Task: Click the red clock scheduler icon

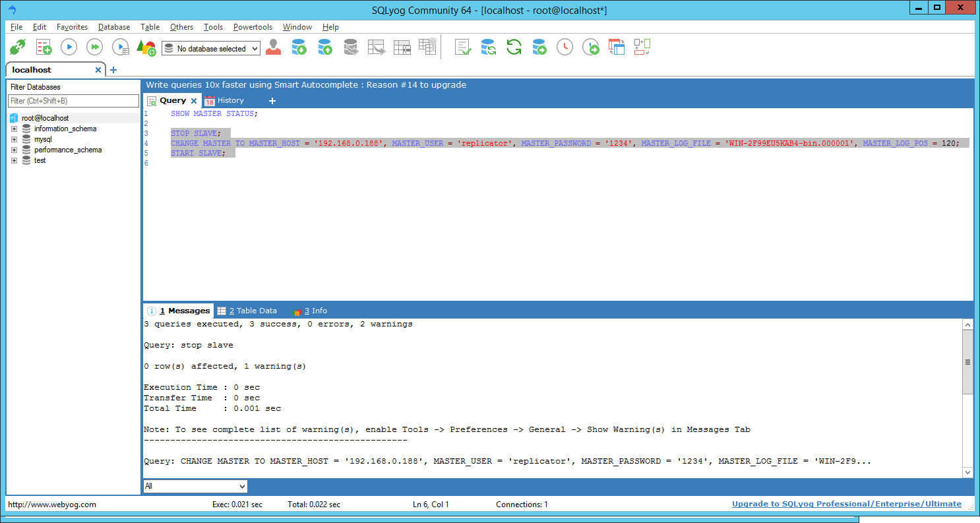Action: 565,47
